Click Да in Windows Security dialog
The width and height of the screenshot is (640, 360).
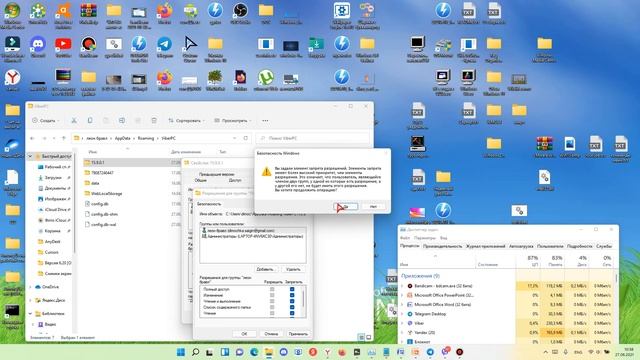[346, 207]
